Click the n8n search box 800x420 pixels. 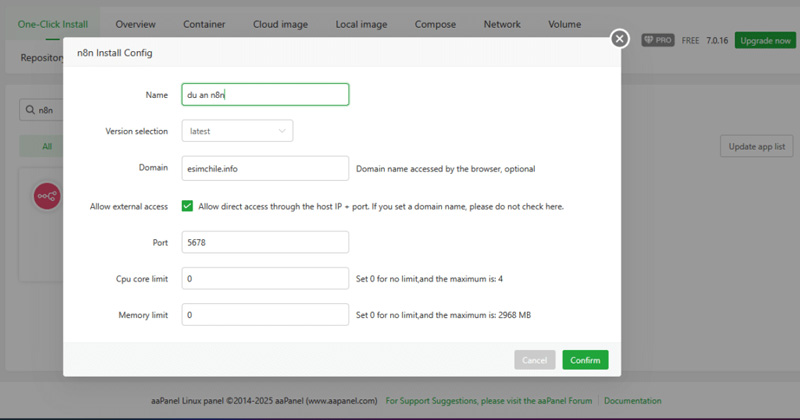click(42, 110)
